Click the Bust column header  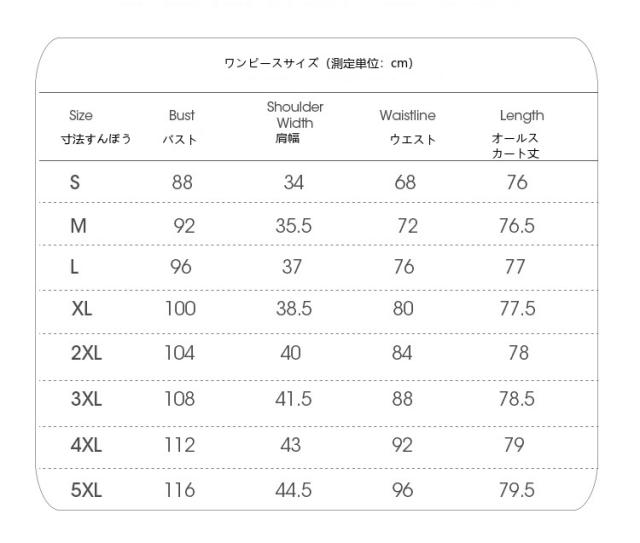(181, 117)
